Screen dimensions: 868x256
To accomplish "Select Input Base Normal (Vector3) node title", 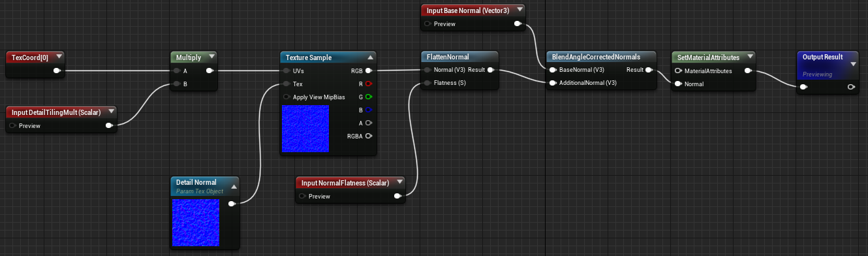I will coord(468,10).
